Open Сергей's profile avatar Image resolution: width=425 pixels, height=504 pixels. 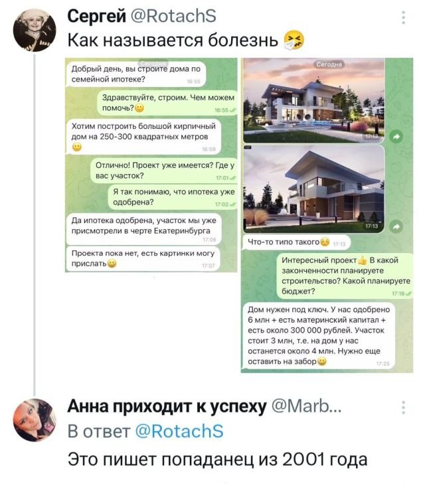click(35, 31)
